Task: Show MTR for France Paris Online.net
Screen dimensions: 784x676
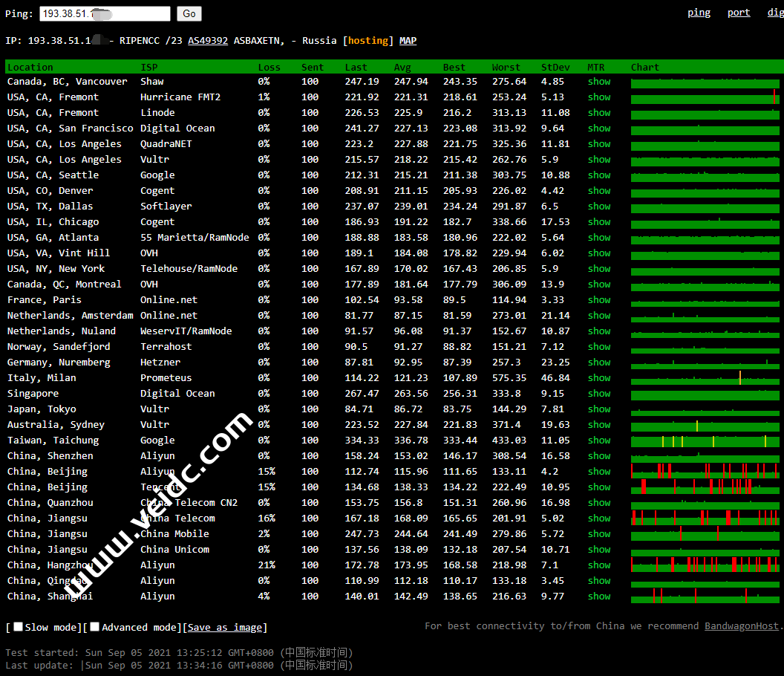Action: pos(599,300)
